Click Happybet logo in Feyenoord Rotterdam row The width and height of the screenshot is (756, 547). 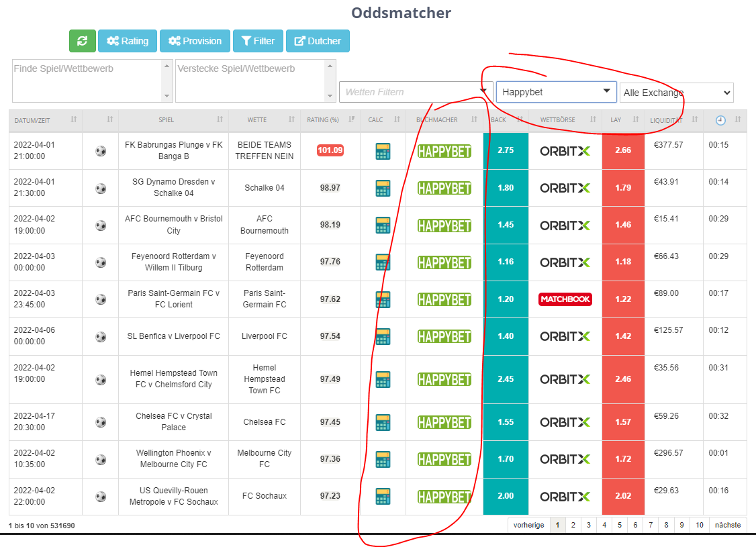[x=444, y=262]
